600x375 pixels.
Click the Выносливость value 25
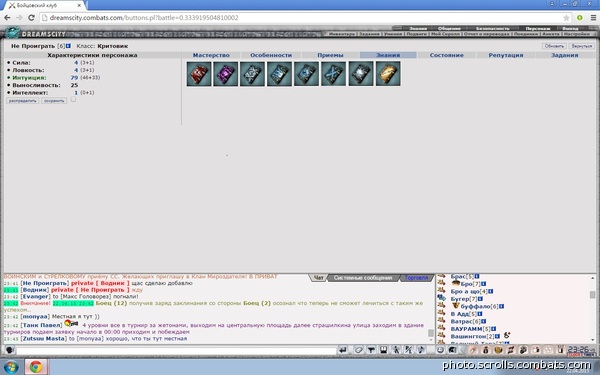[x=74, y=85]
